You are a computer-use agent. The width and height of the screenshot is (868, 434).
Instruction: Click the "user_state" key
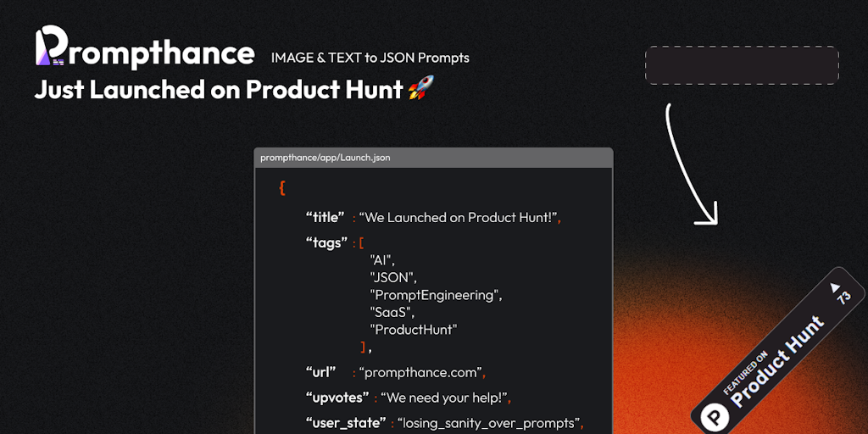346,422
